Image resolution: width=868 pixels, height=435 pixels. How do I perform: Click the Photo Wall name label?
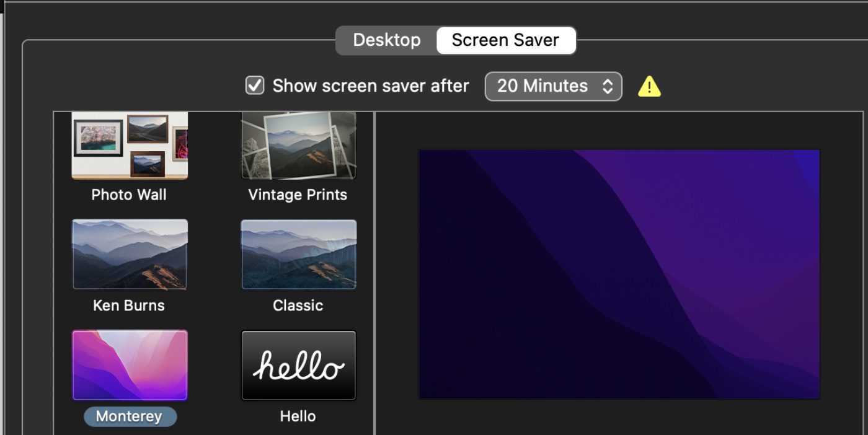(129, 195)
